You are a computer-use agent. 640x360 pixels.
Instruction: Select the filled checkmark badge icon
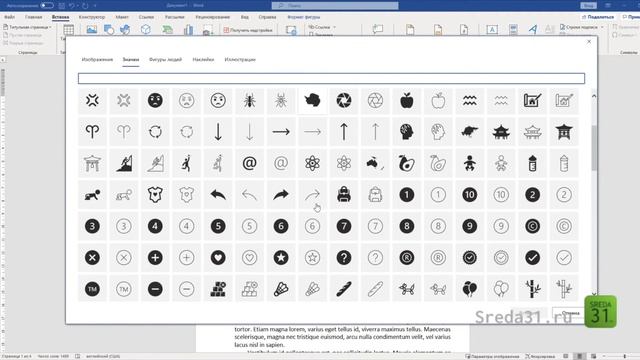pyautogui.click(x=532, y=258)
